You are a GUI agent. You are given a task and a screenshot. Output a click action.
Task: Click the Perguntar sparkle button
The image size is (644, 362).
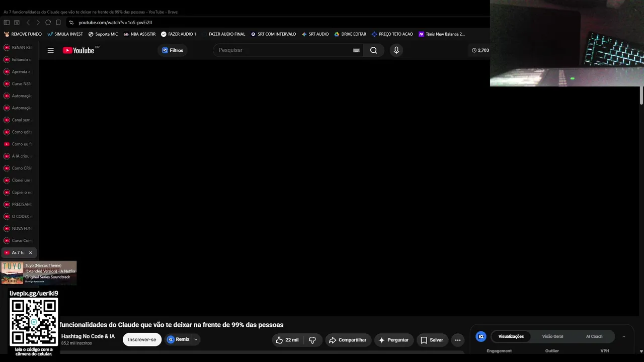(393, 340)
